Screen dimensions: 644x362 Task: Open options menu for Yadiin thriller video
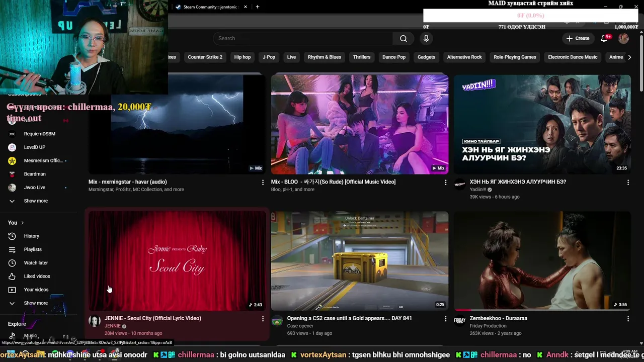[628, 183]
